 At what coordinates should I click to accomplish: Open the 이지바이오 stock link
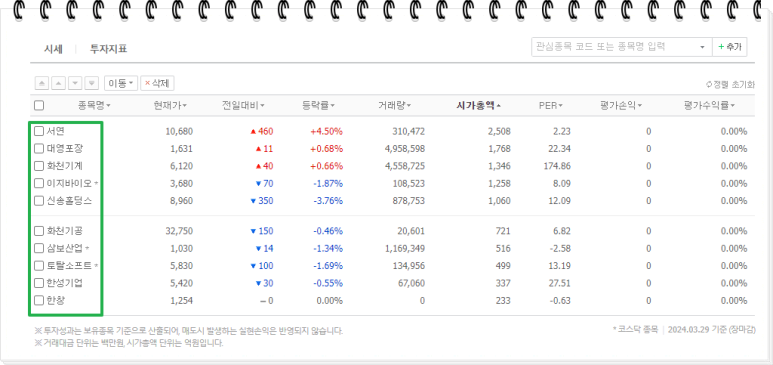tap(70, 183)
